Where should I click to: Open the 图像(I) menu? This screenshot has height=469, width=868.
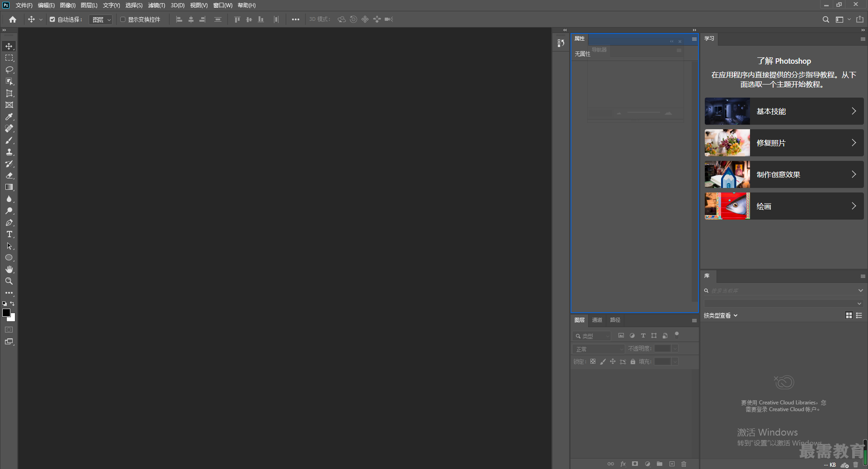[68, 5]
